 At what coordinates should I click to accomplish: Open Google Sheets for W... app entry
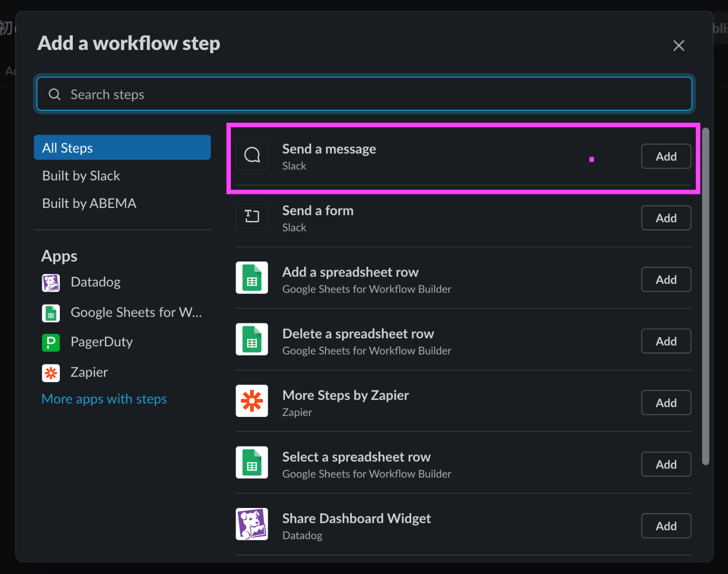click(x=136, y=312)
